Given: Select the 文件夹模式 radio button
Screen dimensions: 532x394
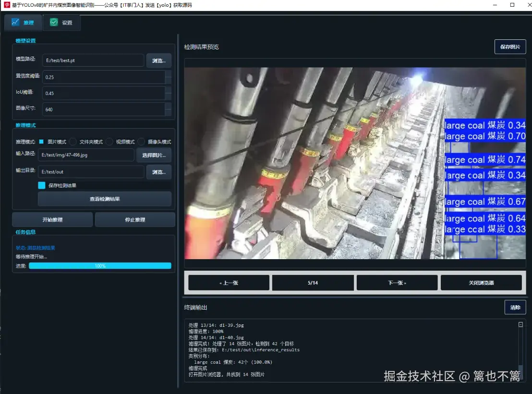Looking at the screenshot, I should (73, 142).
